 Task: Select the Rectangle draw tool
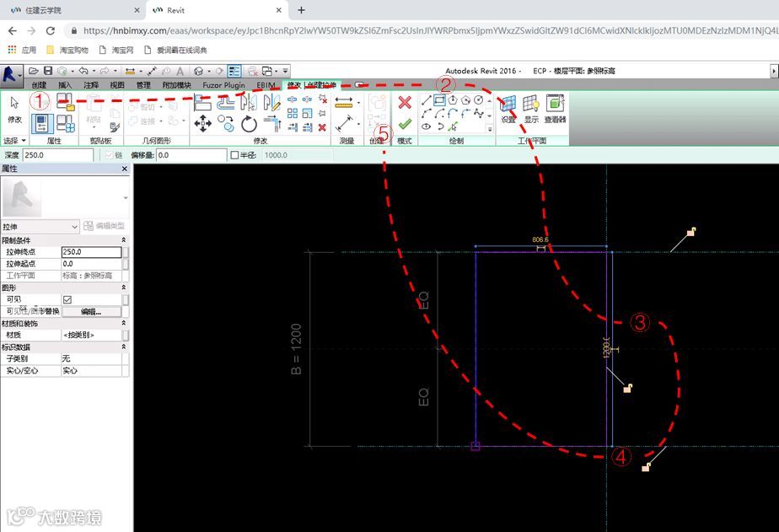[439, 100]
